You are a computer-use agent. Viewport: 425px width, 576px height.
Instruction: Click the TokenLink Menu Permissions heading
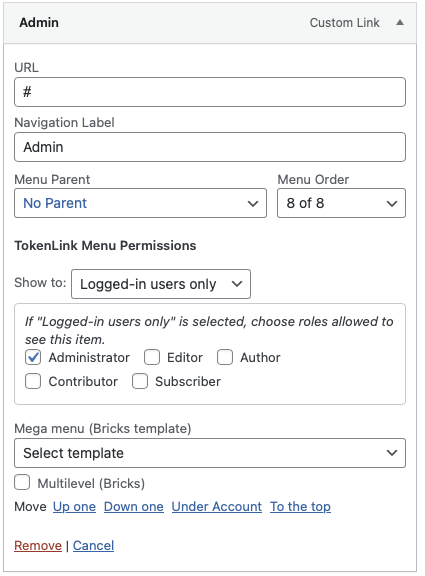[105, 245]
